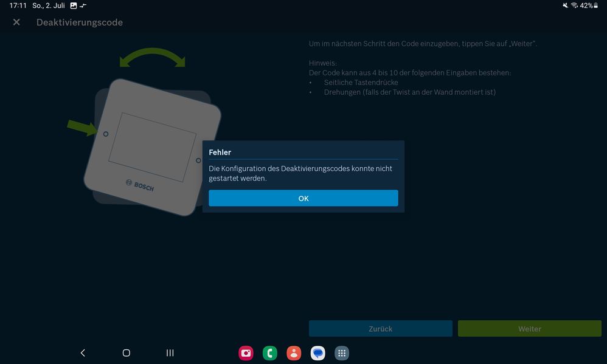Viewport: 607px width, 364px height.
Task: Launch the Phone app
Action: pyautogui.click(x=269, y=352)
